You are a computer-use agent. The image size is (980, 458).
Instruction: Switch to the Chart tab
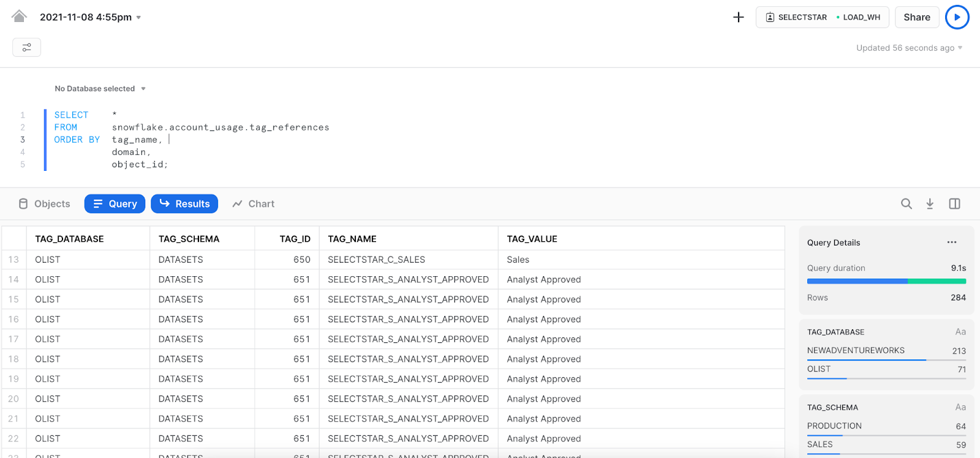tap(253, 204)
